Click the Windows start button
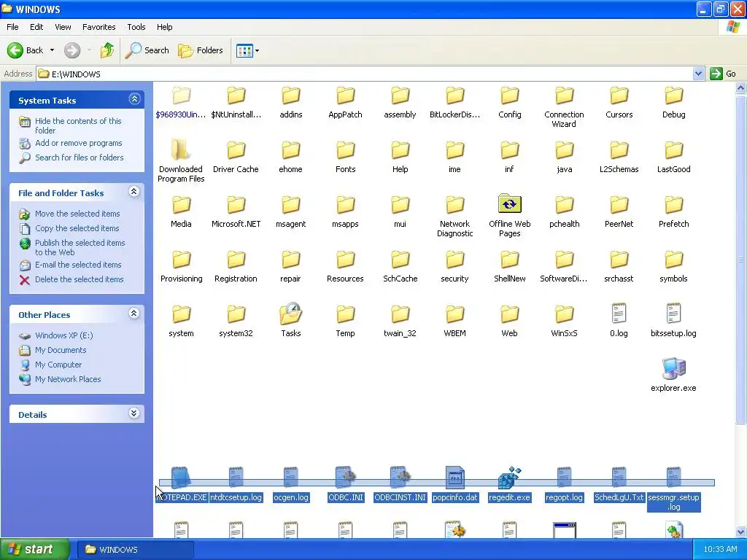 pyautogui.click(x=35, y=549)
